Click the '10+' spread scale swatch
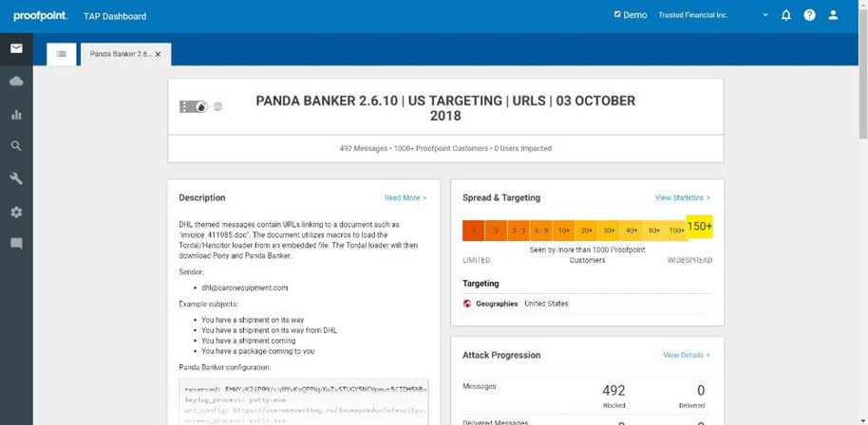This screenshot has width=868, height=425. tap(564, 231)
